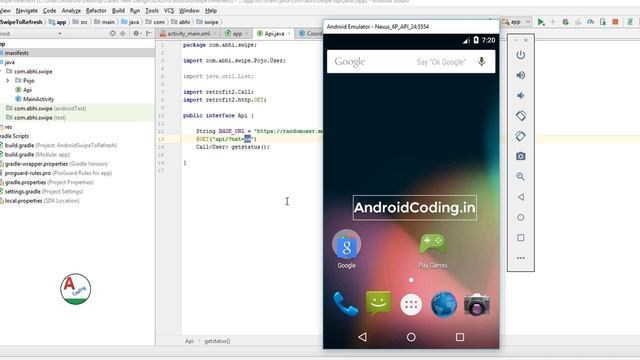Click the emulator power button
Screen dimensions: 640x360
tap(520, 55)
